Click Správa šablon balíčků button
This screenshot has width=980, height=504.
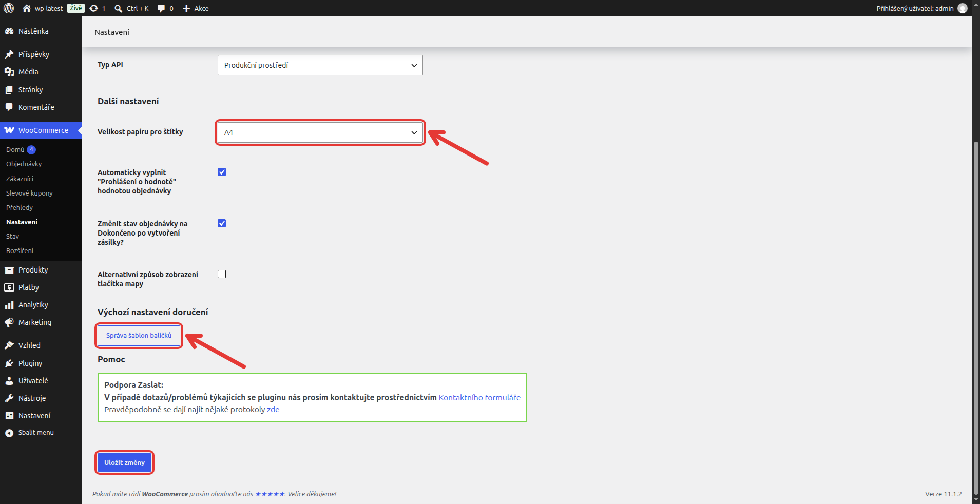139,336
